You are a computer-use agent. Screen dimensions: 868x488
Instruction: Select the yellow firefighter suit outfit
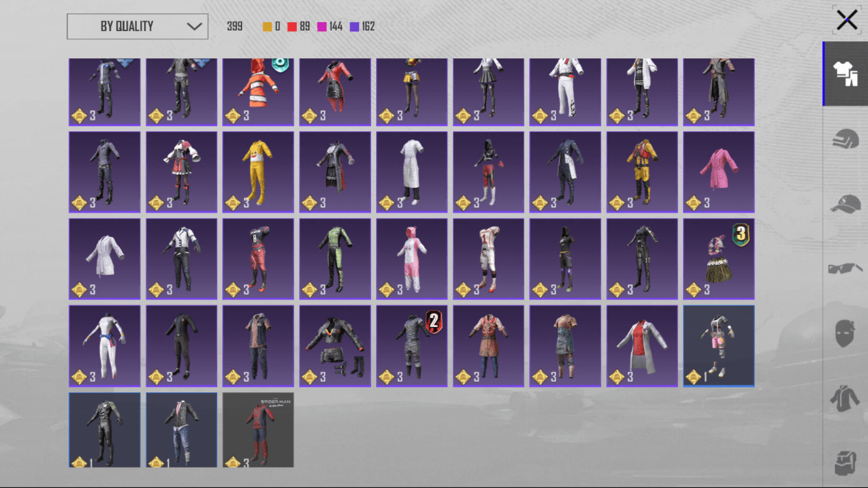tap(642, 172)
